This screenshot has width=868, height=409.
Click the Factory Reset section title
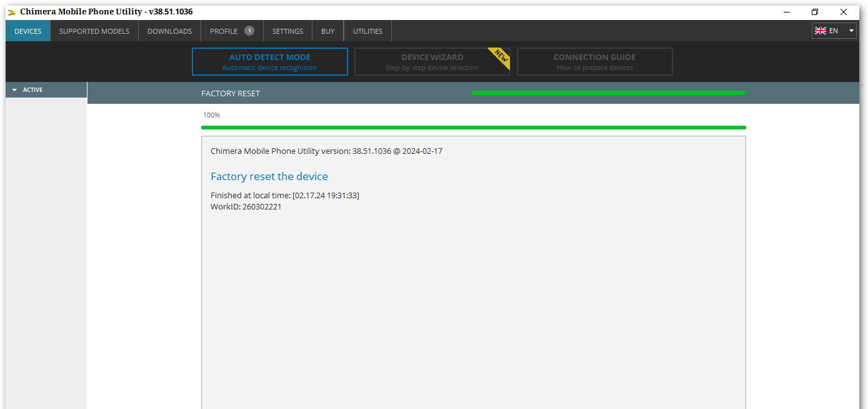231,94
